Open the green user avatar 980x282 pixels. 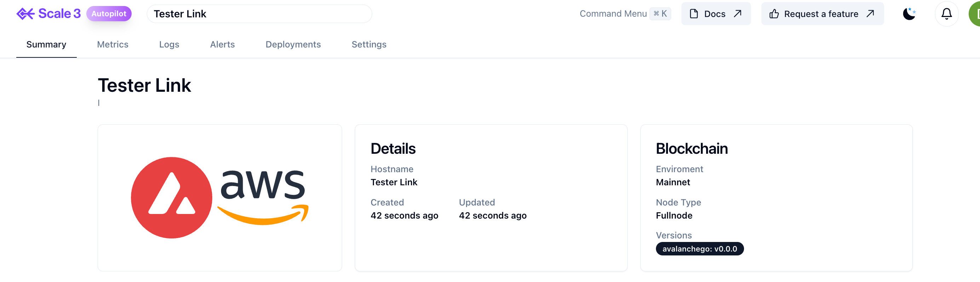974,14
